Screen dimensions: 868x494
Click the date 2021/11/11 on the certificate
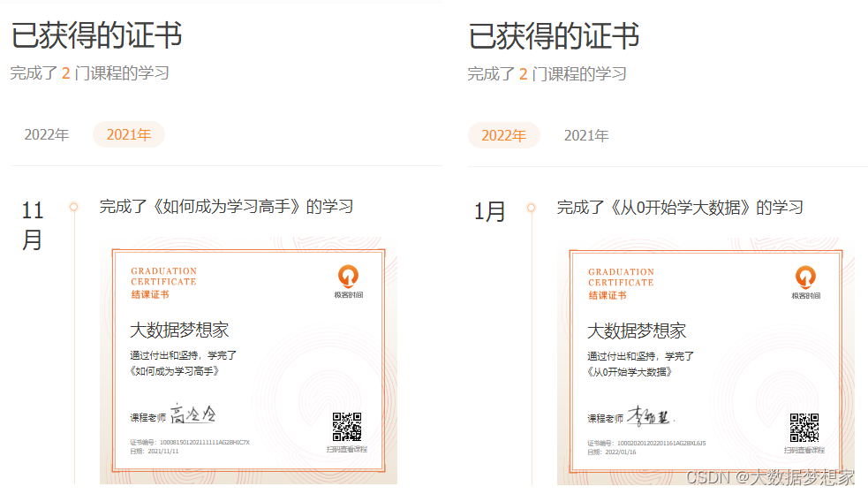pyautogui.click(x=162, y=452)
